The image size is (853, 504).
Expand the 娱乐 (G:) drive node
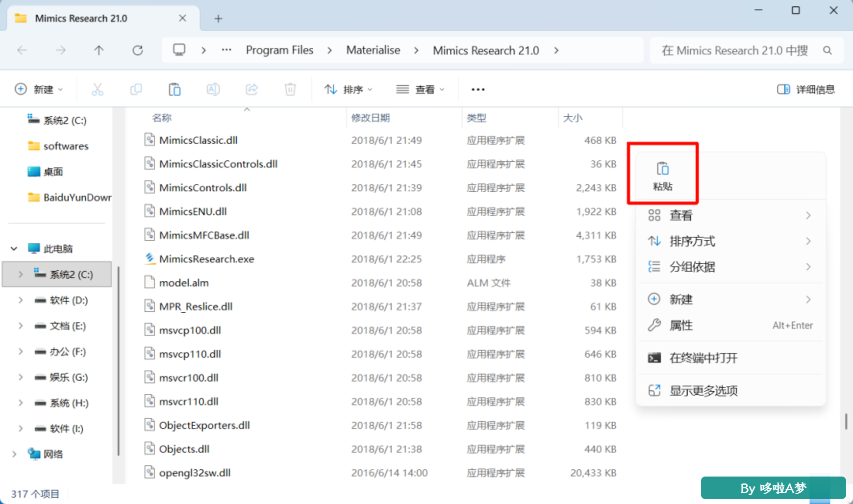21,377
